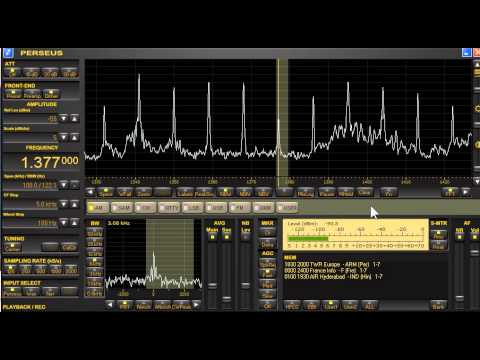Click the Clear display button

click(x=364, y=192)
